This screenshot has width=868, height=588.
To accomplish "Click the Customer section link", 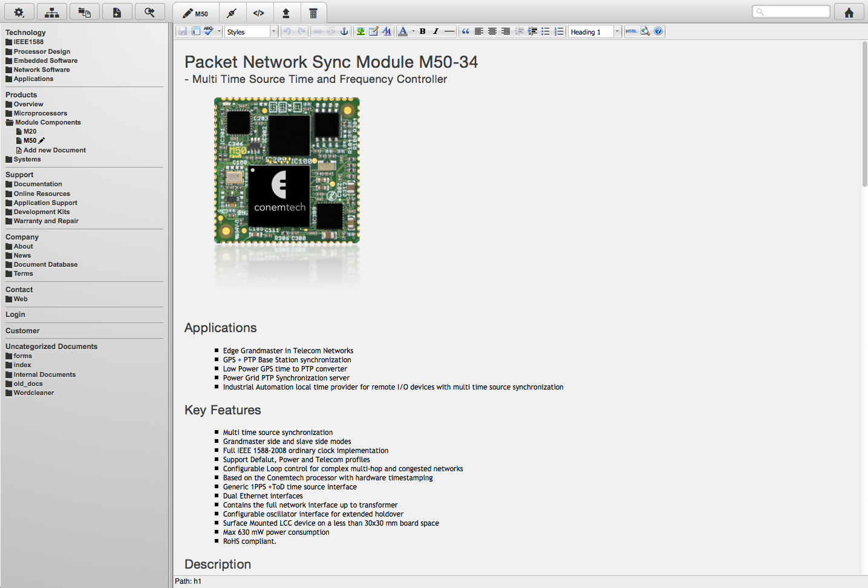I will click(x=22, y=331).
